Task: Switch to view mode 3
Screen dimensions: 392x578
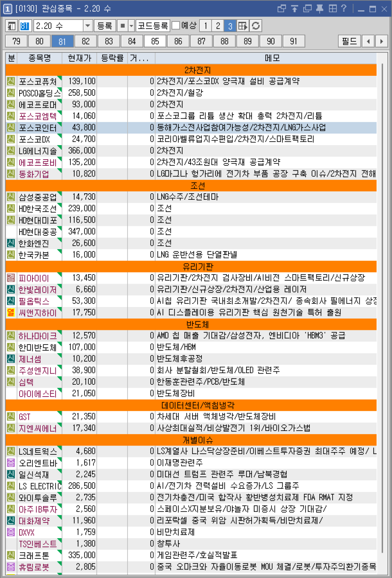Action: [230, 26]
